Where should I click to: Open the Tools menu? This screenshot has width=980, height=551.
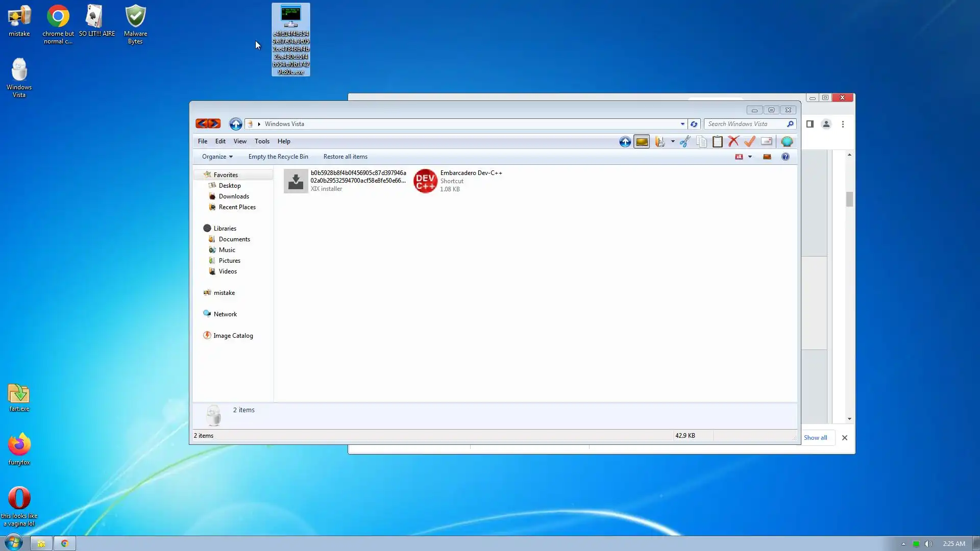point(262,141)
